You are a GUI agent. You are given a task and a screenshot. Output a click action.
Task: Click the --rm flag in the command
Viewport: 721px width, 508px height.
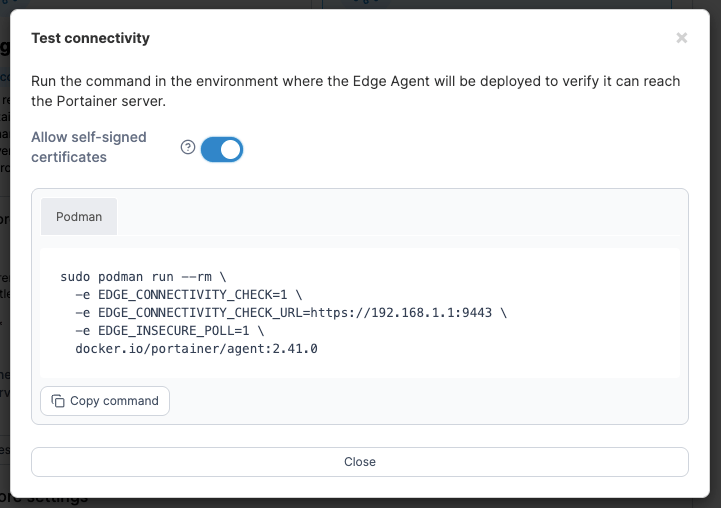(x=196, y=277)
